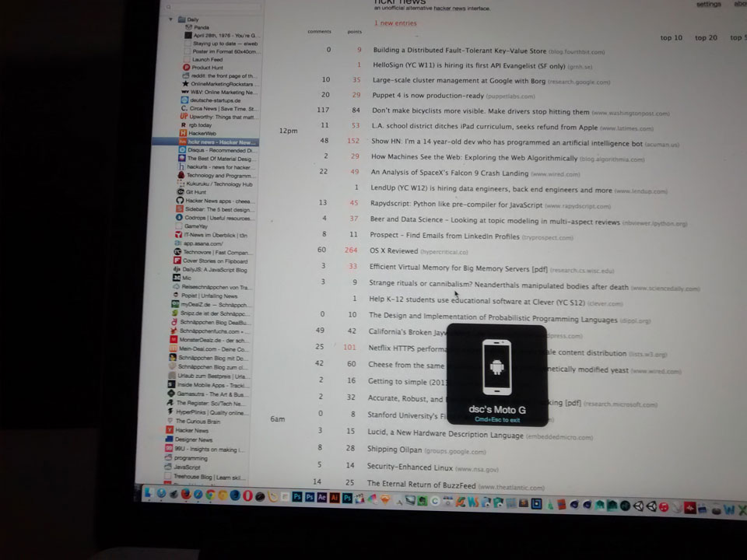The width and height of the screenshot is (747, 560).
Task: Open the Product Hunt bookmark icon
Action: pyautogui.click(x=186, y=68)
